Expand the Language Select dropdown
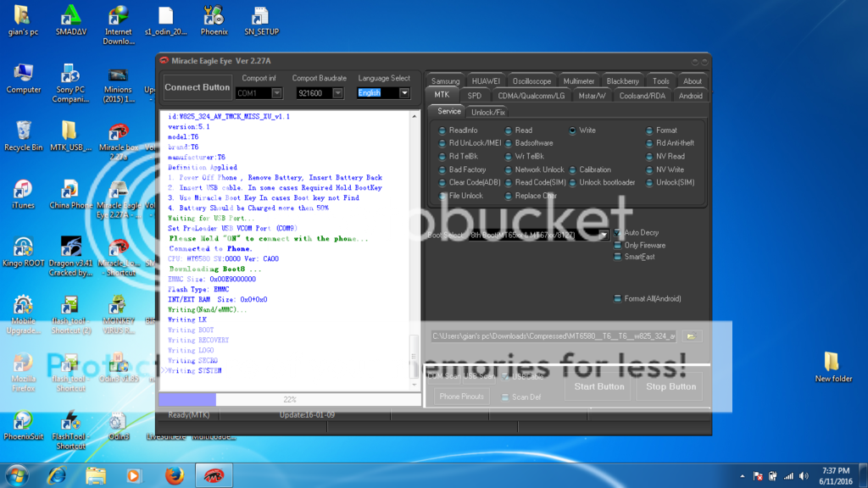 404,93
